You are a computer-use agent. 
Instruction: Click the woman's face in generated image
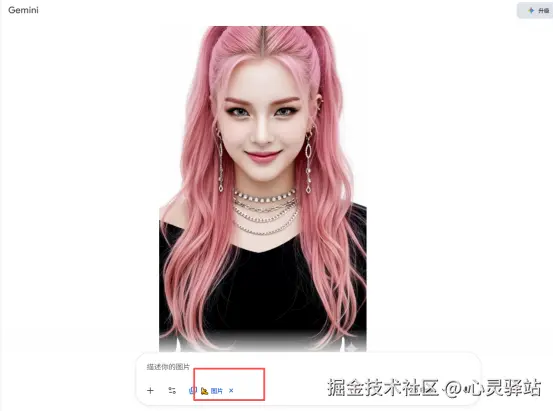(x=262, y=120)
